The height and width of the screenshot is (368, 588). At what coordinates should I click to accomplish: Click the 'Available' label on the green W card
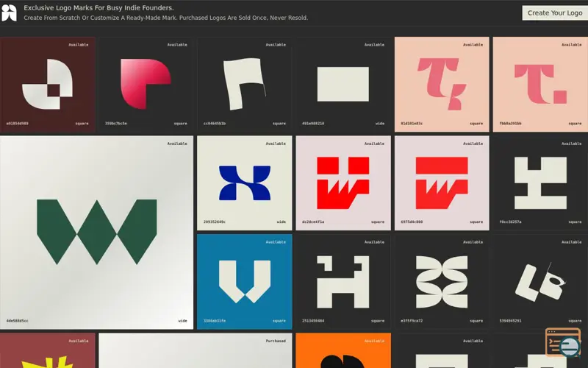click(177, 144)
